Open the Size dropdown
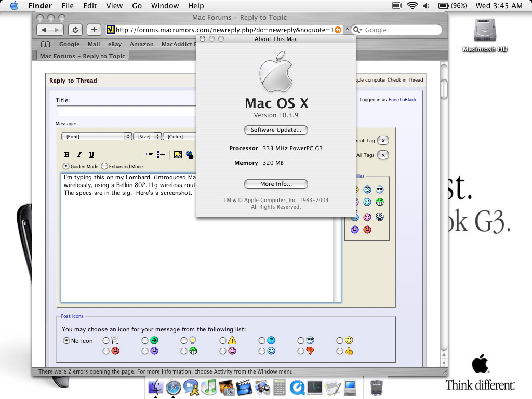The image size is (532, 399). point(147,136)
